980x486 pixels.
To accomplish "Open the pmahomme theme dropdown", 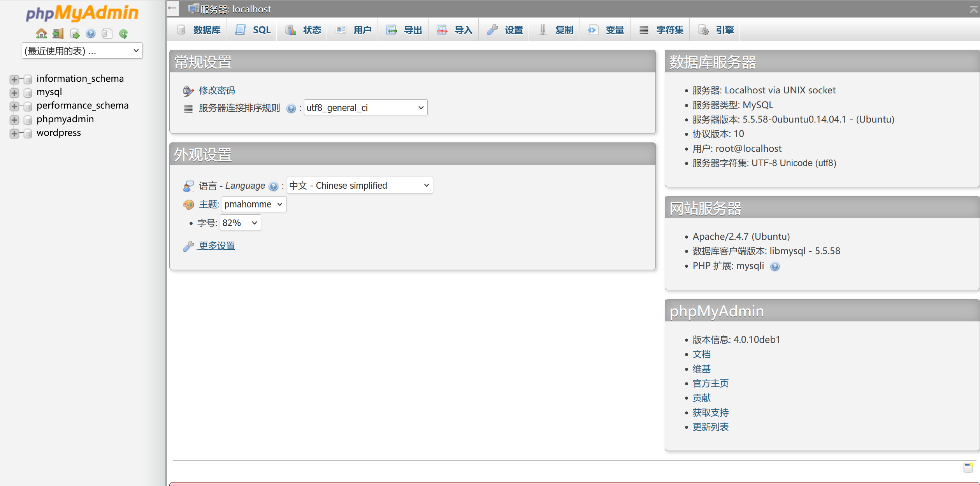I will pos(254,204).
